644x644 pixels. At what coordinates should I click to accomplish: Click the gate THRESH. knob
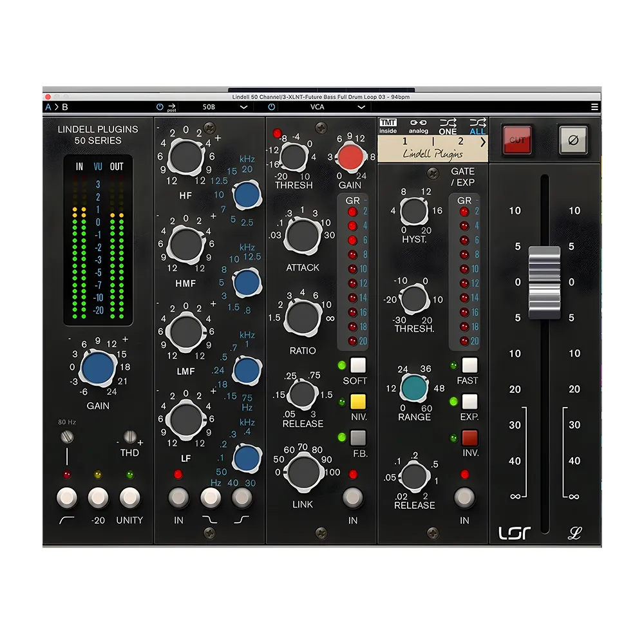414,299
